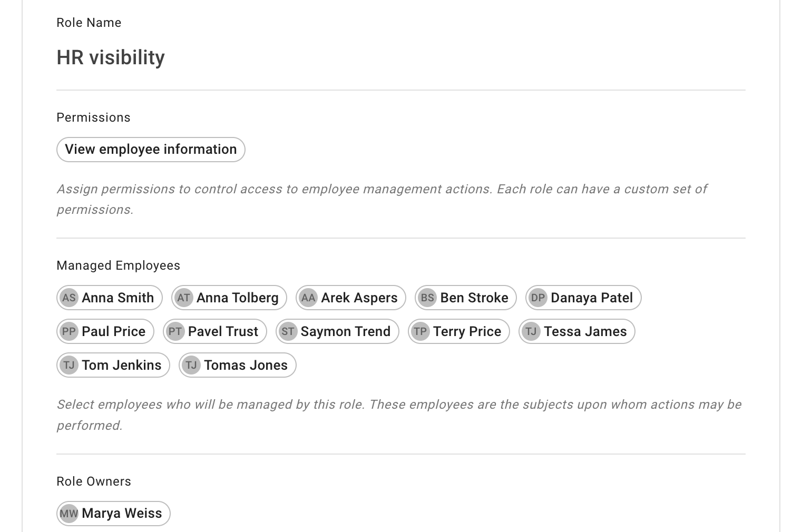Screen dimensions: 802x532
Task: Click the AS avatar icon for Anna Smith
Action: [x=69, y=298]
